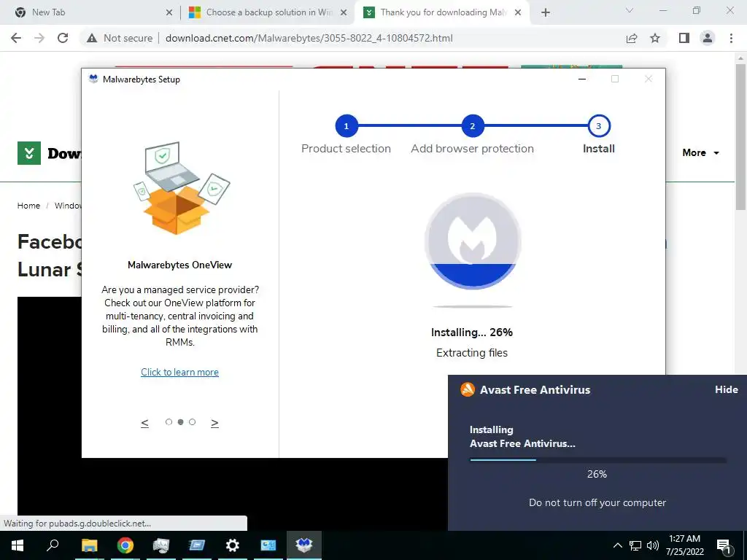747x560 pixels.
Task: Click step 1 Product selection circle
Action: [x=347, y=126]
